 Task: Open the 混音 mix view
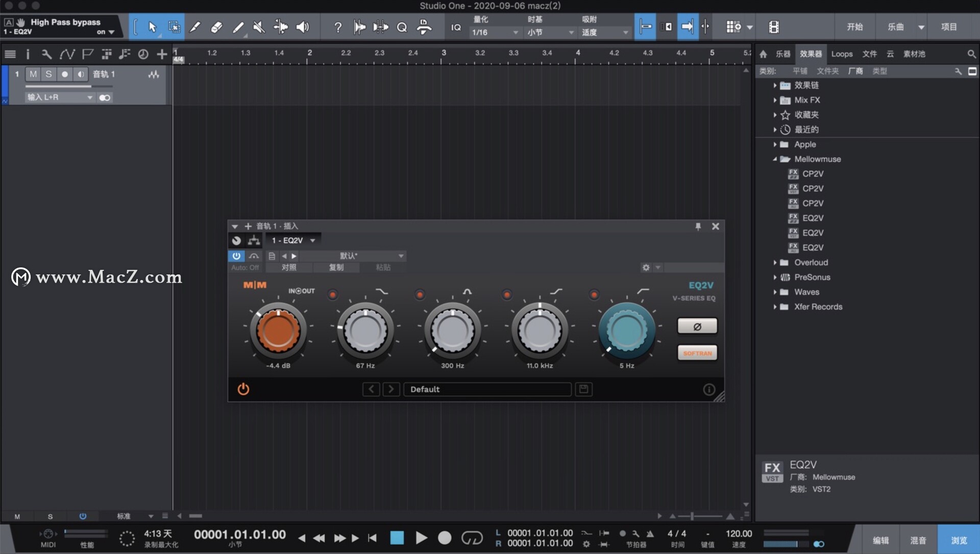(x=918, y=540)
